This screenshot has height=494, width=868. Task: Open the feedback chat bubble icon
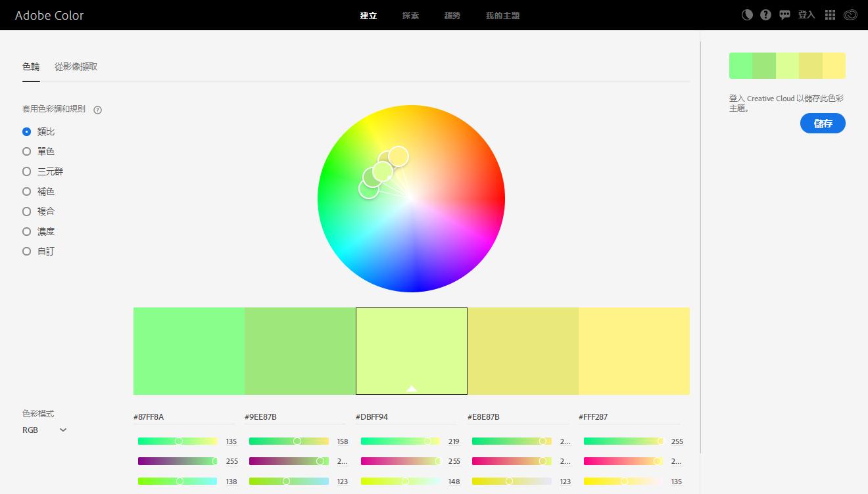coord(784,15)
